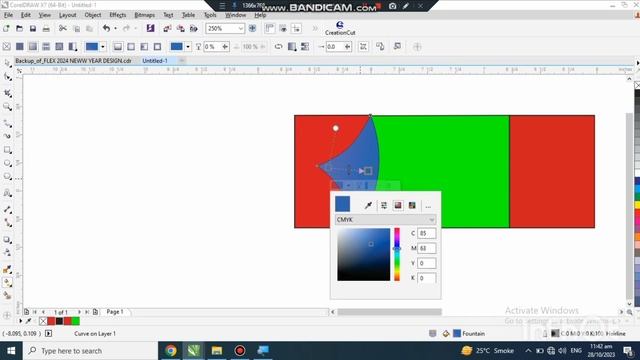Click the Import icon in toolbar
The width and height of the screenshot is (640, 360).
(x=167, y=29)
